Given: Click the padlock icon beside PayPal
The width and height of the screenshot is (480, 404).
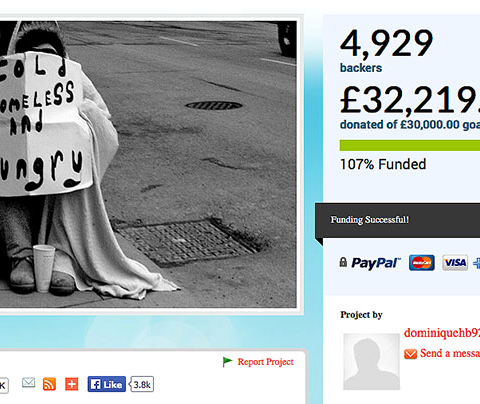Looking at the screenshot, I should point(343,262).
